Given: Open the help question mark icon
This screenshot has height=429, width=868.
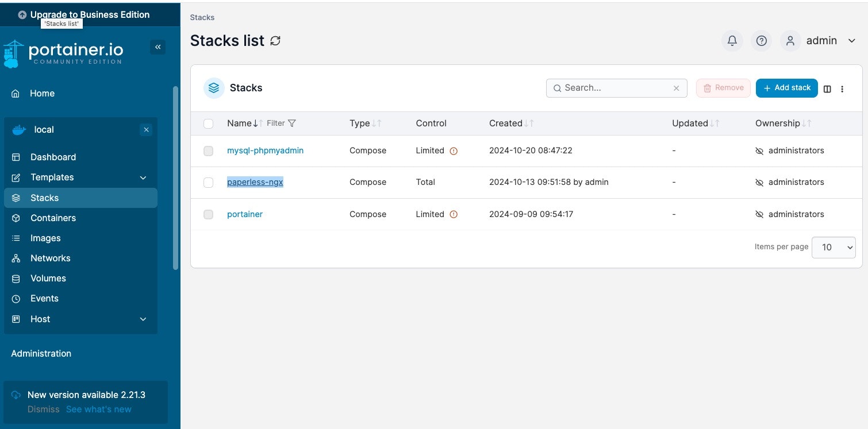Looking at the screenshot, I should (x=761, y=41).
